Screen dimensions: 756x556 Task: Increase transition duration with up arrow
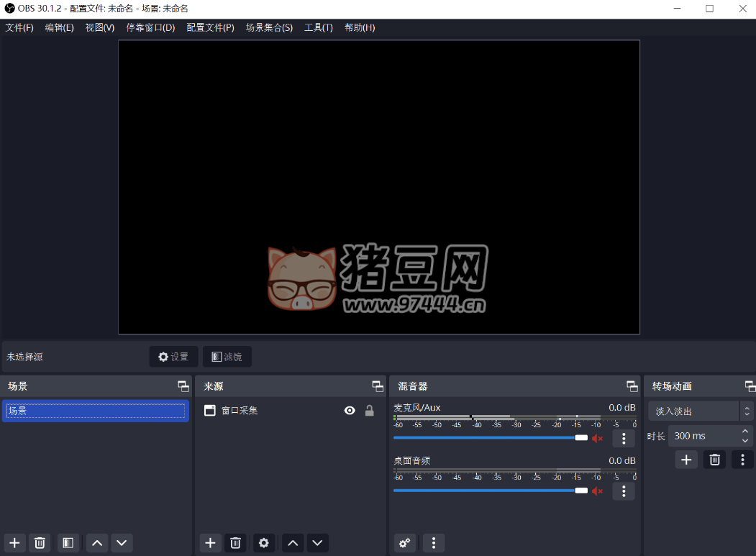pyautogui.click(x=745, y=432)
